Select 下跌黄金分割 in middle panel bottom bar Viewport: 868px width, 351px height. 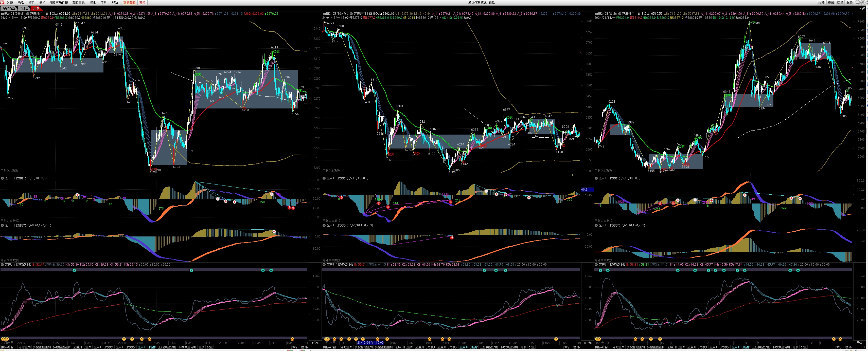(x=509, y=347)
